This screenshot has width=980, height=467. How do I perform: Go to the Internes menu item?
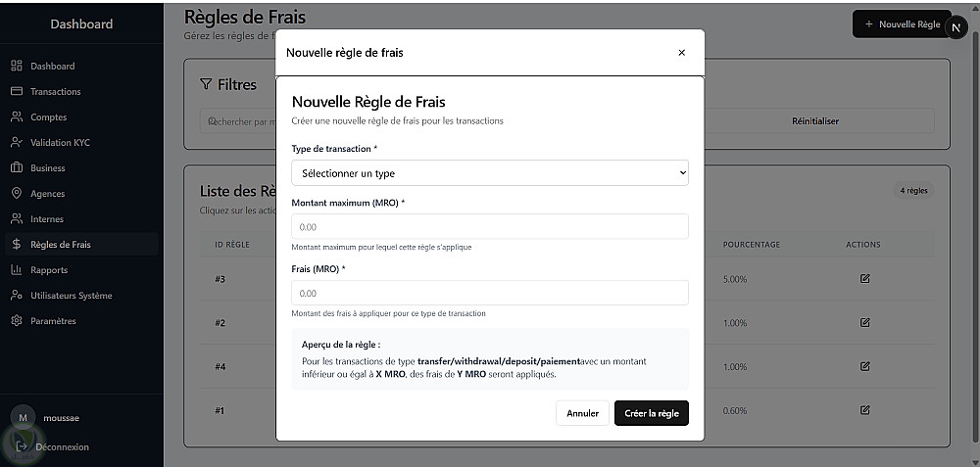[47, 219]
